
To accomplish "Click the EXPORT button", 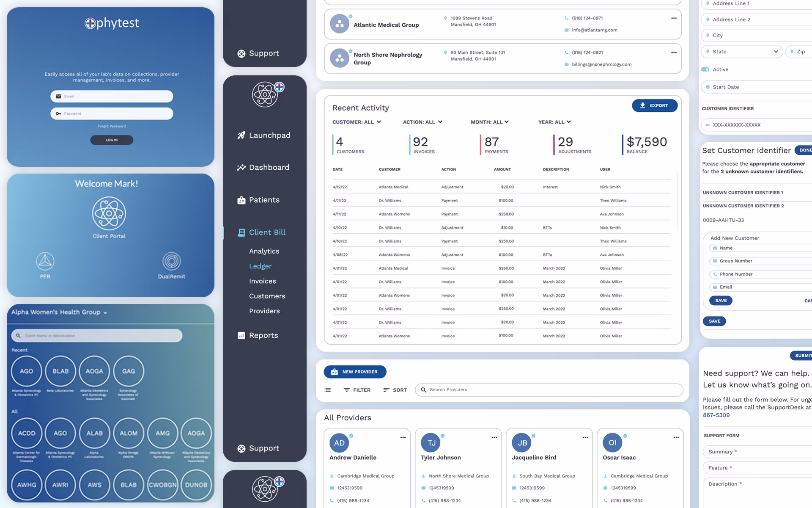I will pos(654,105).
